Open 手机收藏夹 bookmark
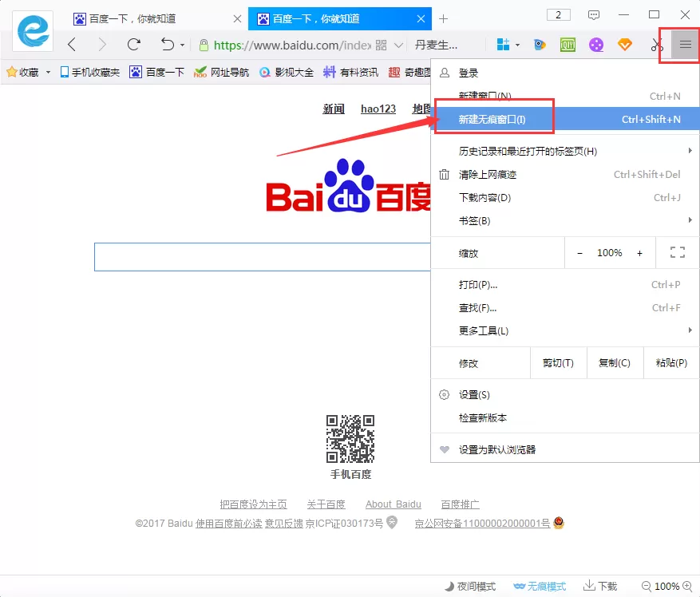Image resolution: width=700 pixels, height=597 pixels. click(89, 72)
